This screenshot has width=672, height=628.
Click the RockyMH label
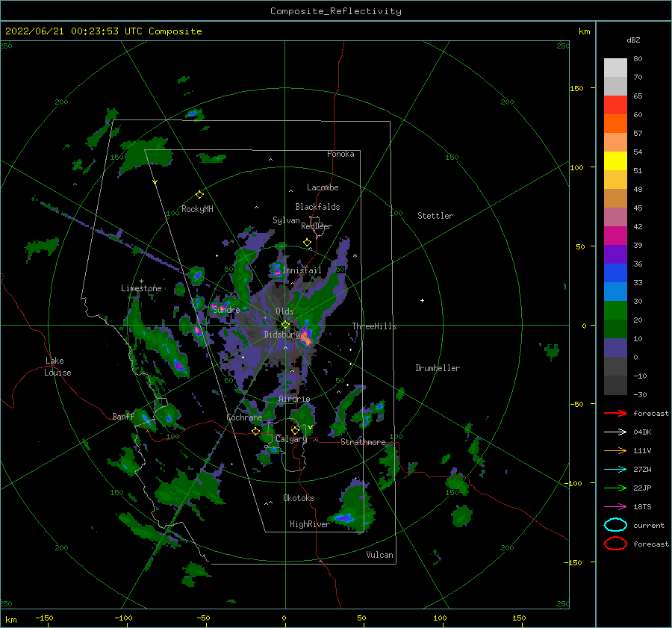pos(197,209)
